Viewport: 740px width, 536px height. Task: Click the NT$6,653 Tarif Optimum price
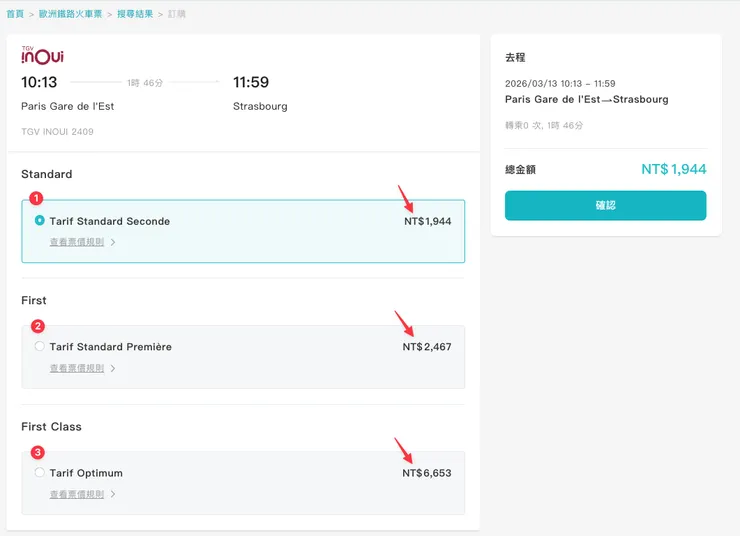(427, 473)
